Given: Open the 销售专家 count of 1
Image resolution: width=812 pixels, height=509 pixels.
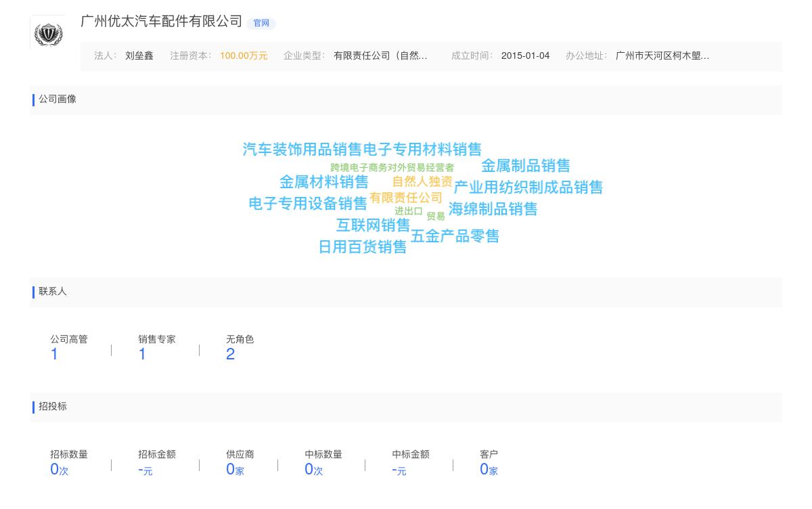Looking at the screenshot, I should pyautogui.click(x=142, y=354).
